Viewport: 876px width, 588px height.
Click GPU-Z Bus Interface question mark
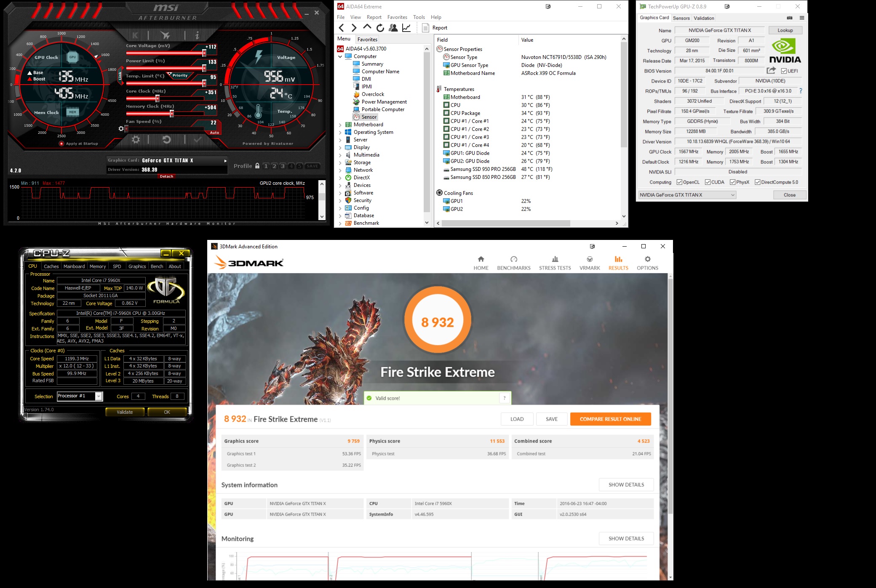click(x=801, y=91)
